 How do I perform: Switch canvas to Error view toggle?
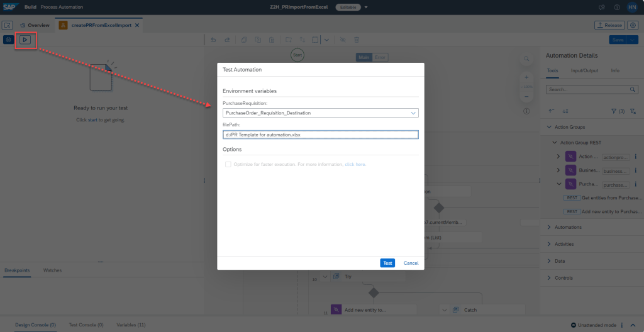(x=380, y=57)
